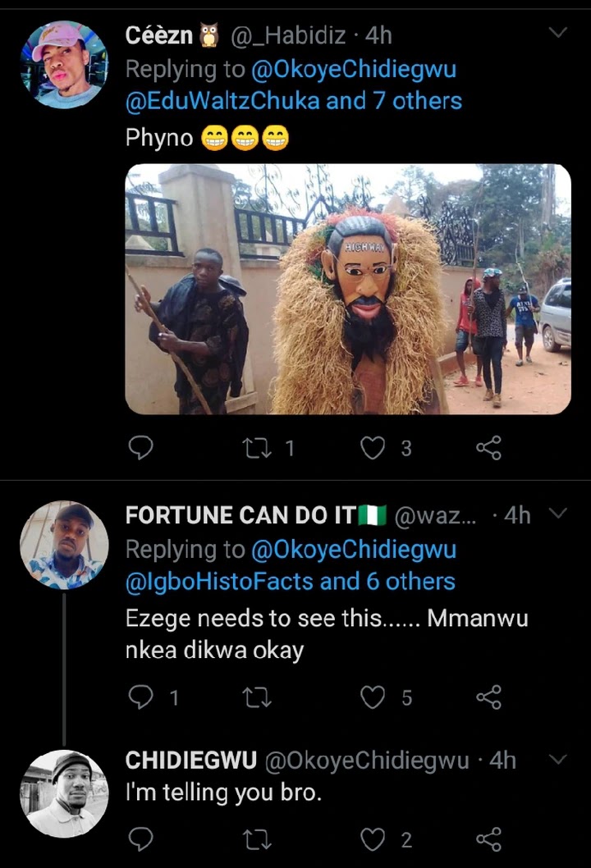Retweet CHIDIEGWU's 'I'm telling you bro' tweet
Image resolution: width=591 pixels, height=868 pixels.
(x=256, y=839)
